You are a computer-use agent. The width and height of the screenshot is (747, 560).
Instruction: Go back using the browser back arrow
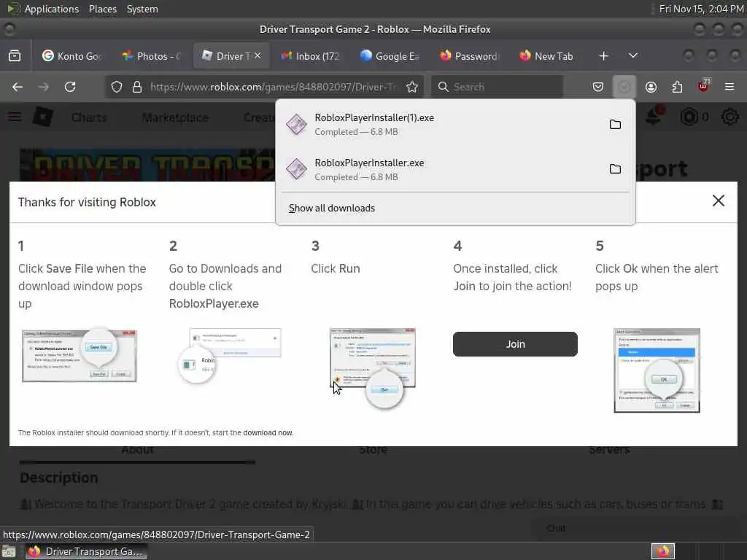pyautogui.click(x=18, y=87)
